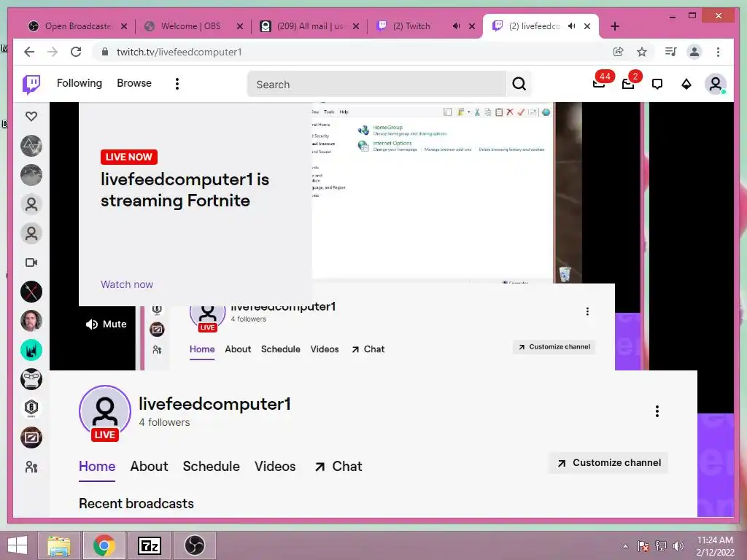This screenshot has height=560, width=747.
Task: Click the share page icon in address bar
Action: [618, 52]
